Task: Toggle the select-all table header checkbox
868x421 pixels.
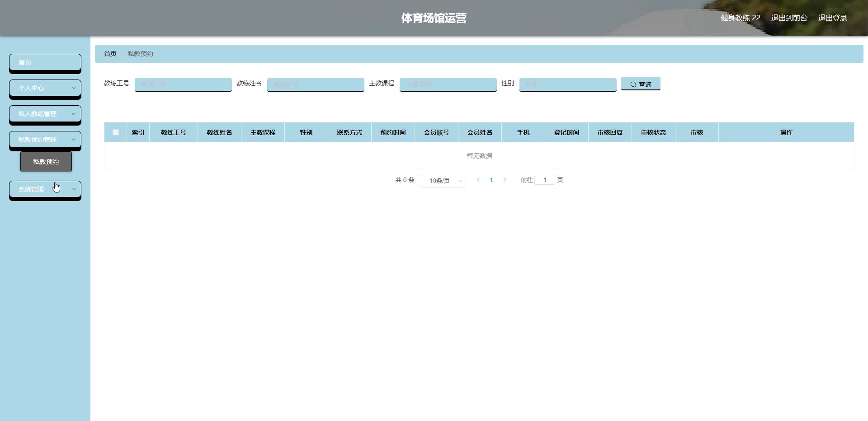Action: click(116, 132)
